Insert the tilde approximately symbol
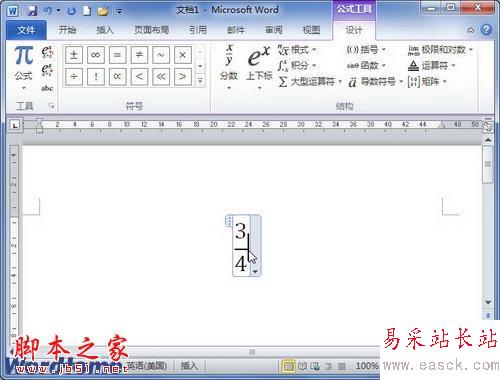Viewport: 500px width, 380px height. click(x=161, y=55)
